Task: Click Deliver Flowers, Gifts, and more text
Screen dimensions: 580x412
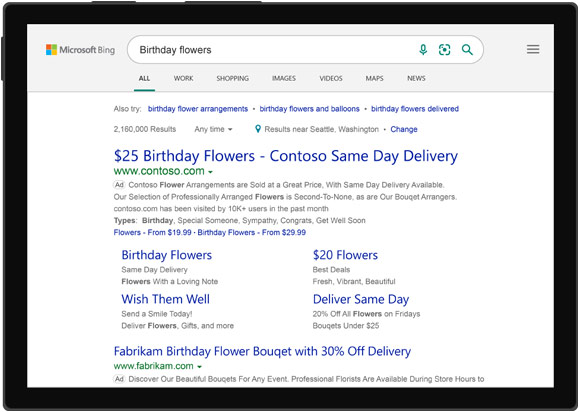Action: [x=178, y=325]
